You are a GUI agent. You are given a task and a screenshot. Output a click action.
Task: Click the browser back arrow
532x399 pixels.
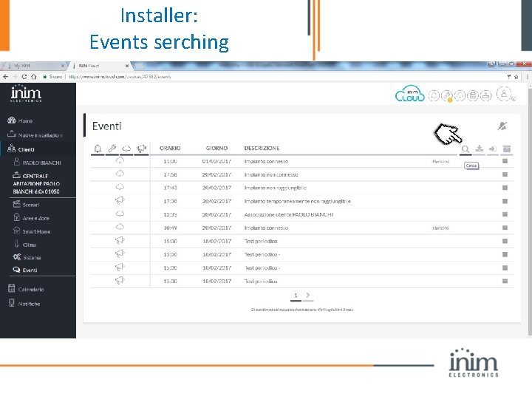click(5, 77)
